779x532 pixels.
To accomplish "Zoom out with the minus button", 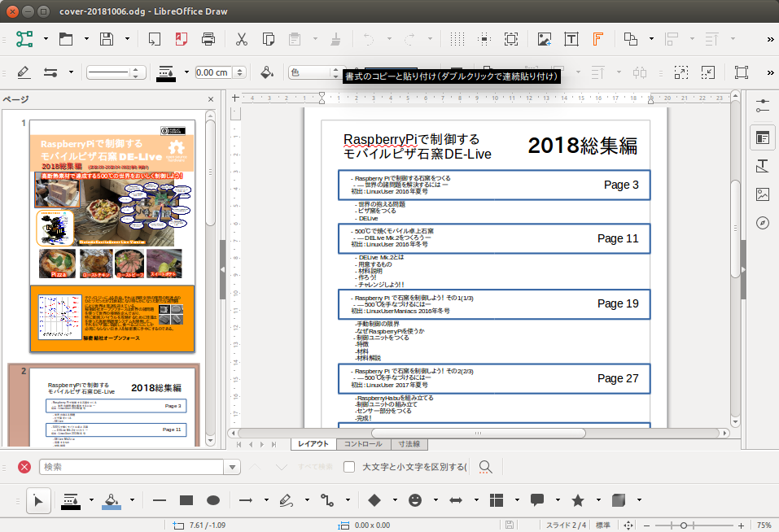I will [646, 525].
